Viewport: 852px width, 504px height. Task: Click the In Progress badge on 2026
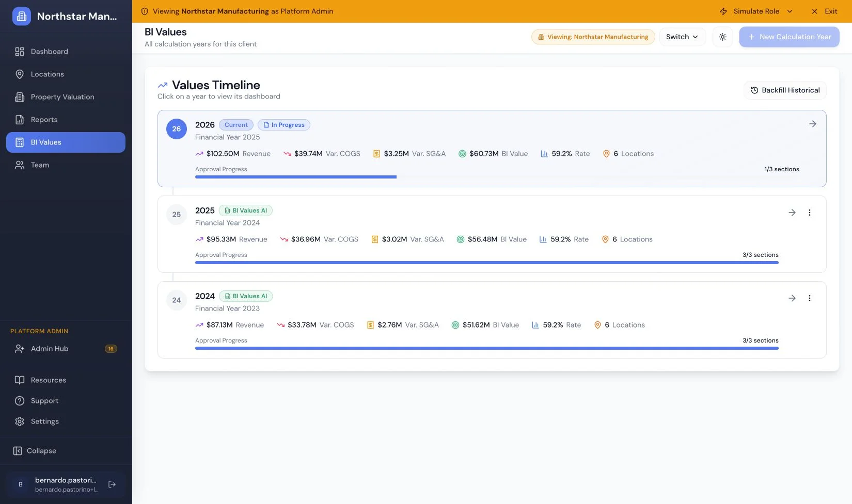[x=284, y=125]
